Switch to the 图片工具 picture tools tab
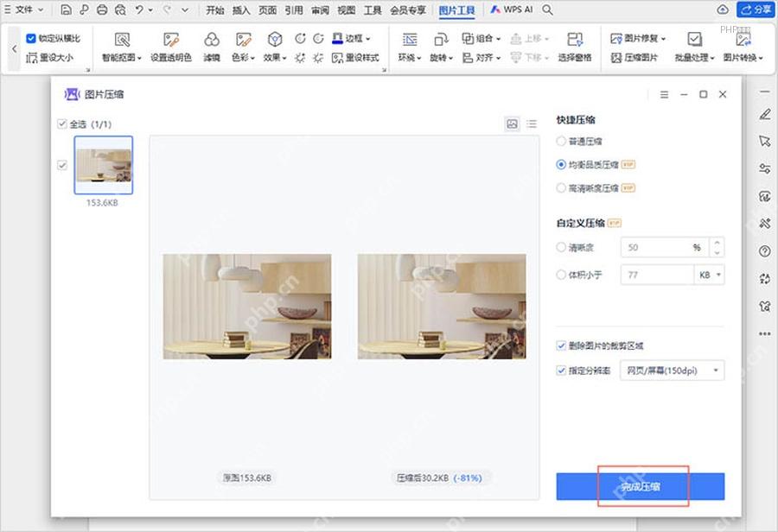This screenshot has width=778, height=532. [457, 9]
